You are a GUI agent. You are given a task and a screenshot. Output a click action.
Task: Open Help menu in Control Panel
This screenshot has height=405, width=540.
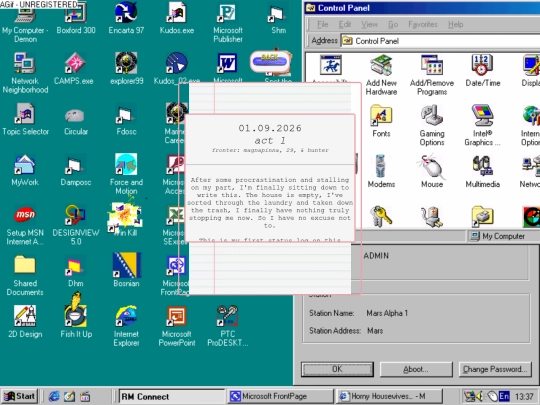(x=455, y=24)
